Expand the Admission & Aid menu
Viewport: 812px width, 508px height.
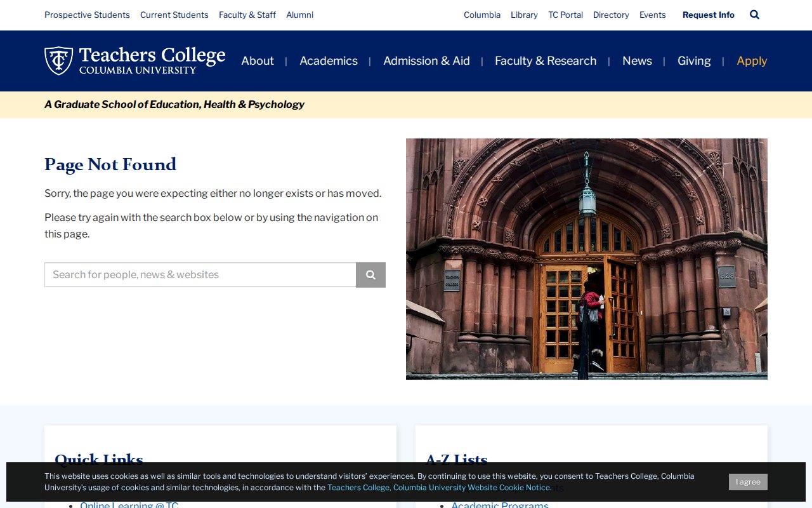pyautogui.click(x=426, y=61)
